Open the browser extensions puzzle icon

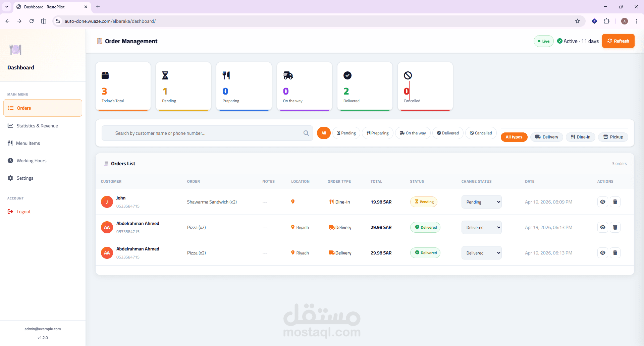[x=607, y=21]
